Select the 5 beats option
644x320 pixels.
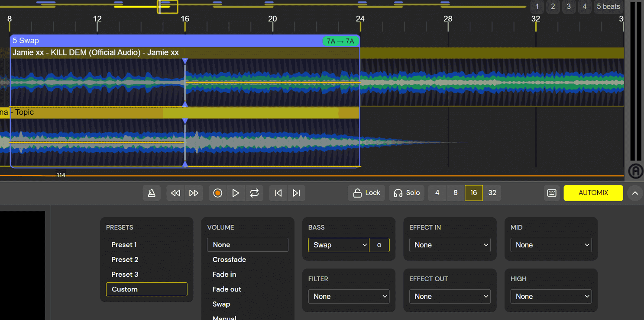click(x=608, y=6)
